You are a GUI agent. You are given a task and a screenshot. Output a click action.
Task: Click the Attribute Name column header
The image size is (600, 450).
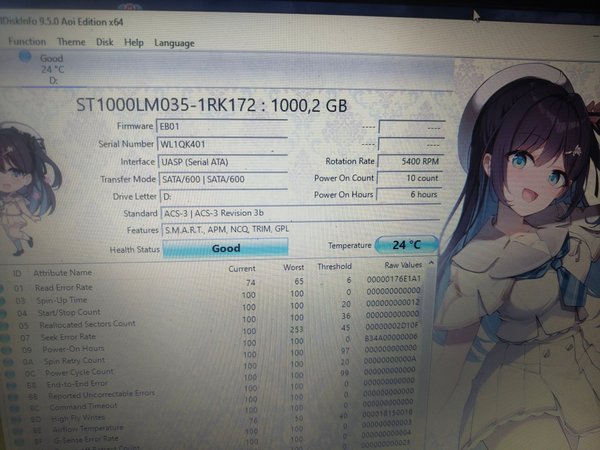click(62, 272)
